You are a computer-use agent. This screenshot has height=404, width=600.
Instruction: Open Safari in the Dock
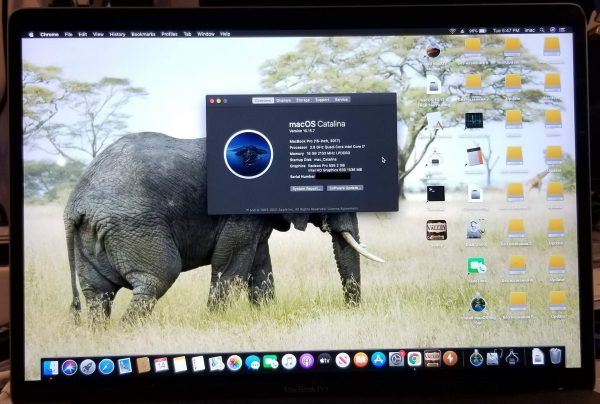[x=106, y=366]
